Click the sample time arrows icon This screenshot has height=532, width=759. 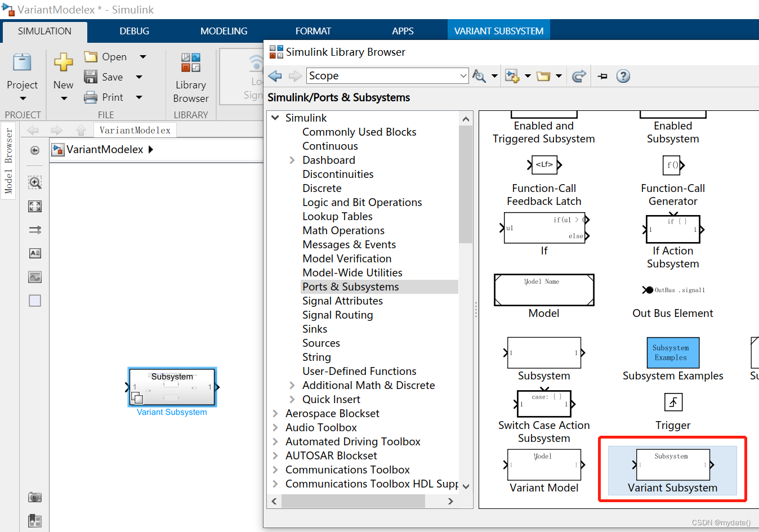pos(35,230)
